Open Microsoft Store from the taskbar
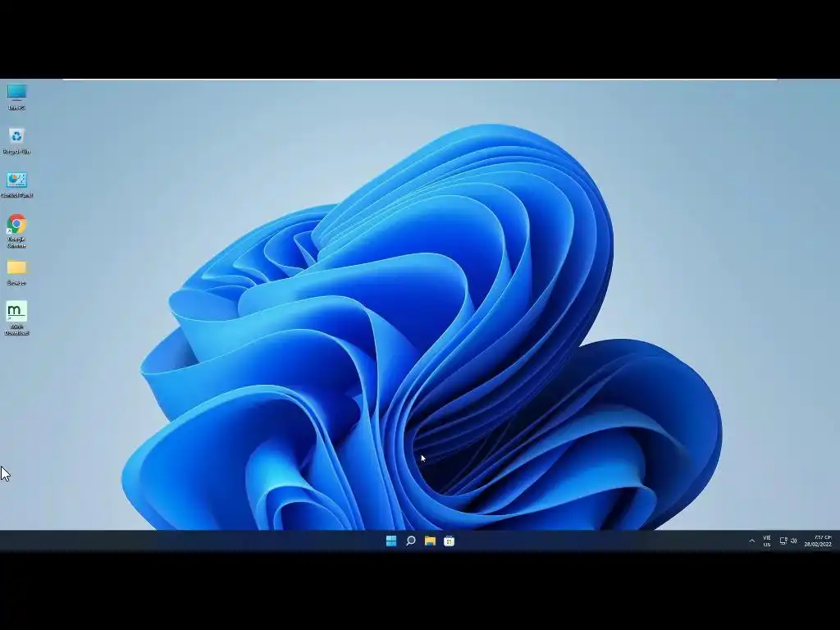840x630 pixels. tap(450, 541)
